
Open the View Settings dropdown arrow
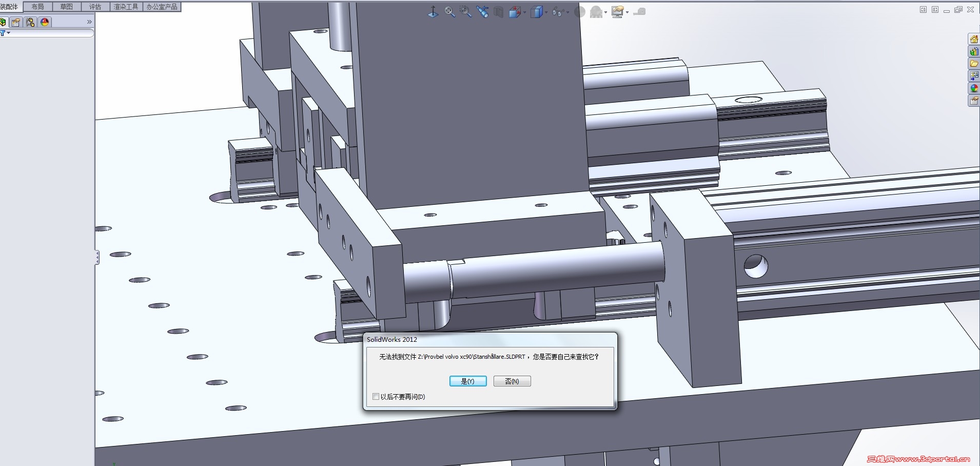627,13
